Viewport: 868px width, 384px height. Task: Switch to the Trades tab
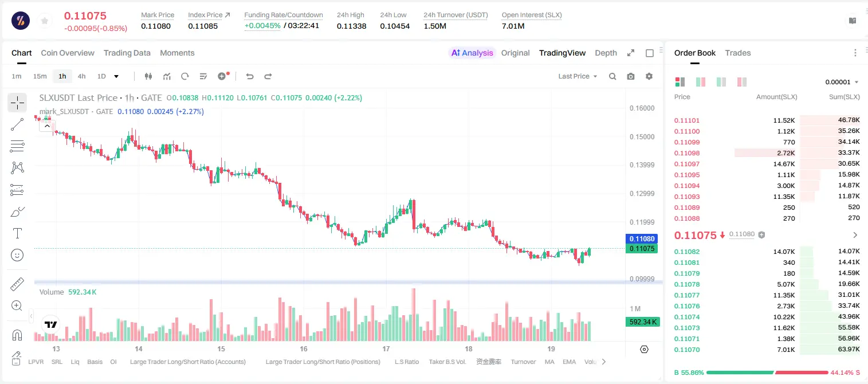point(738,53)
